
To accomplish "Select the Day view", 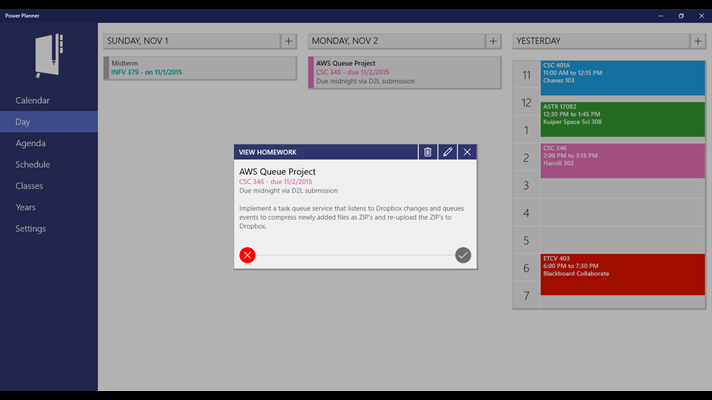I will 49,122.
